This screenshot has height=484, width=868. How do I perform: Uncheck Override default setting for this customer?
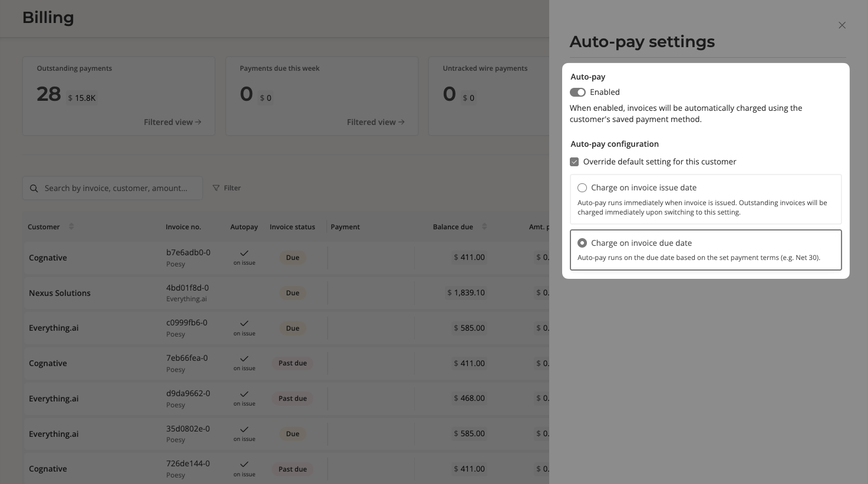(x=575, y=162)
